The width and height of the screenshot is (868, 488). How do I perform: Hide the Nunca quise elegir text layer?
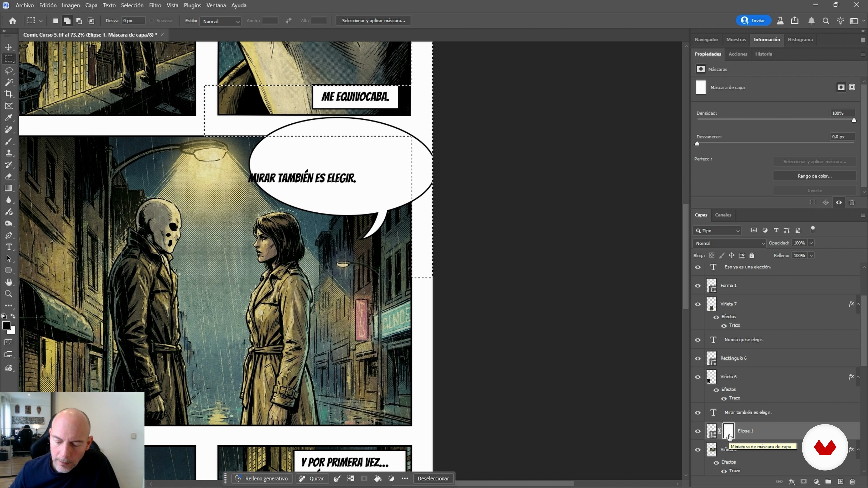[x=698, y=340]
